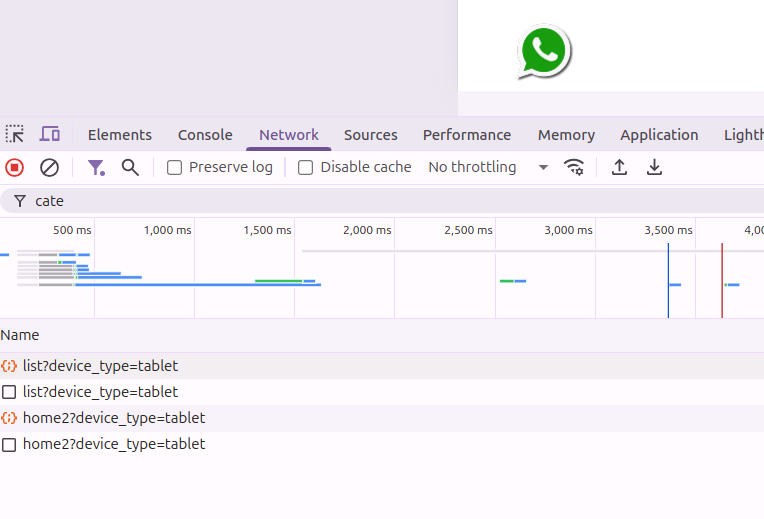Switch to the Console tab
The height and width of the screenshot is (519, 764).
(x=205, y=135)
